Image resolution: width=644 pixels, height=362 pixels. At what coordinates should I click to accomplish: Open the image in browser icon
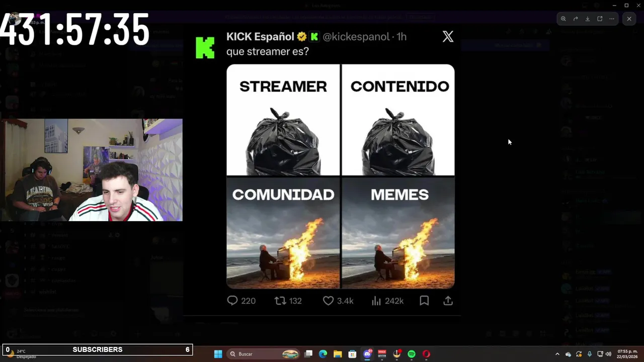tap(600, 19)
